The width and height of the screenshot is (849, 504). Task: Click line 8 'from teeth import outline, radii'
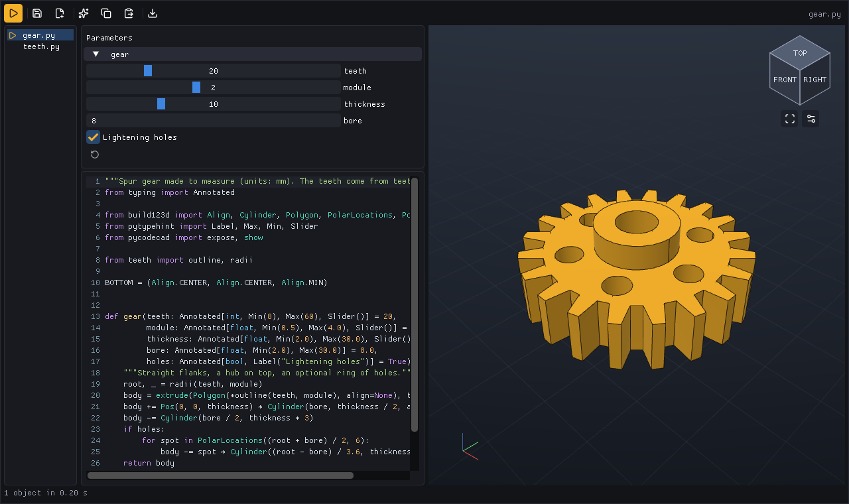178,260
